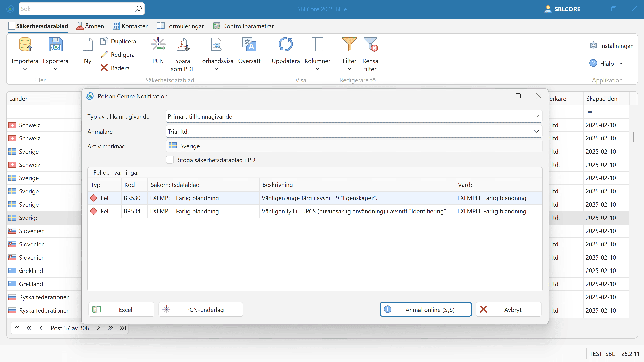Click the magnifier icon in the Sök box
Screen dimensions: 644x362
pos(138,9)
